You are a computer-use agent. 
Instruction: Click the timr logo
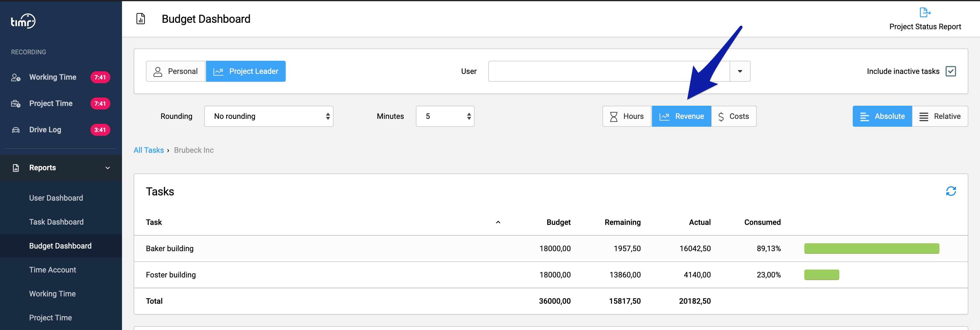[23, 21]
